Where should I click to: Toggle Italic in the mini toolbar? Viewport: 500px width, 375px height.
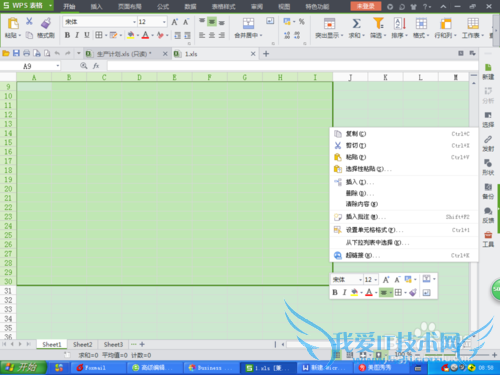click(x=345, y=292)
